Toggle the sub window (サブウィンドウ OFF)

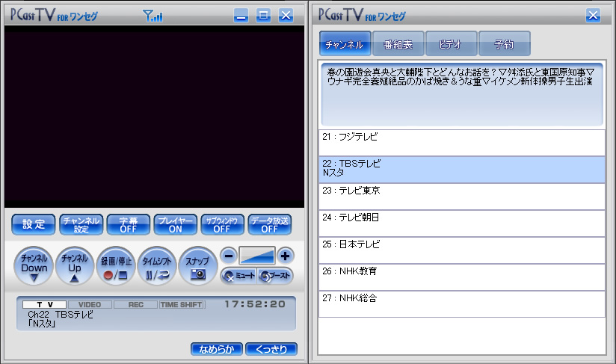[222, 224]
